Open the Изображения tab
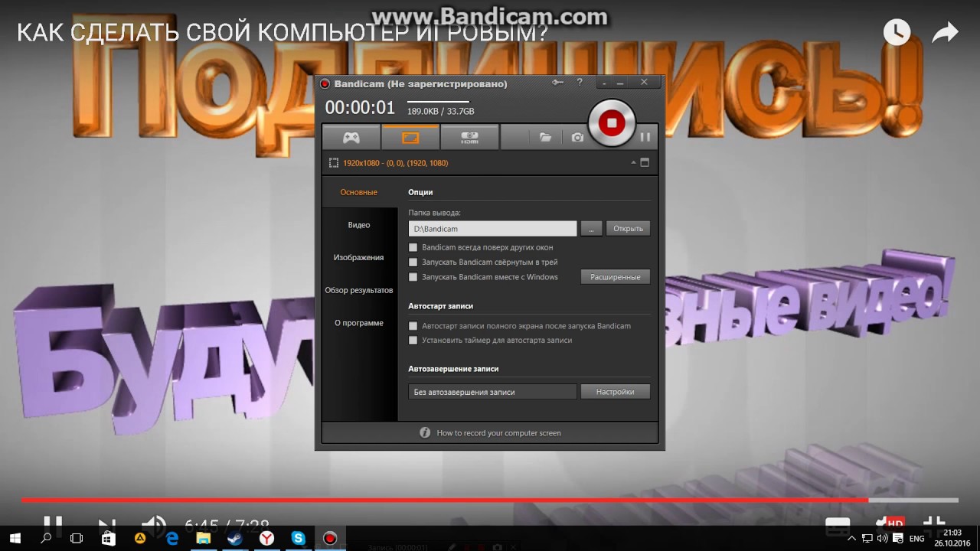The width and height of the screenshot is (980, 551). (359, 257)
